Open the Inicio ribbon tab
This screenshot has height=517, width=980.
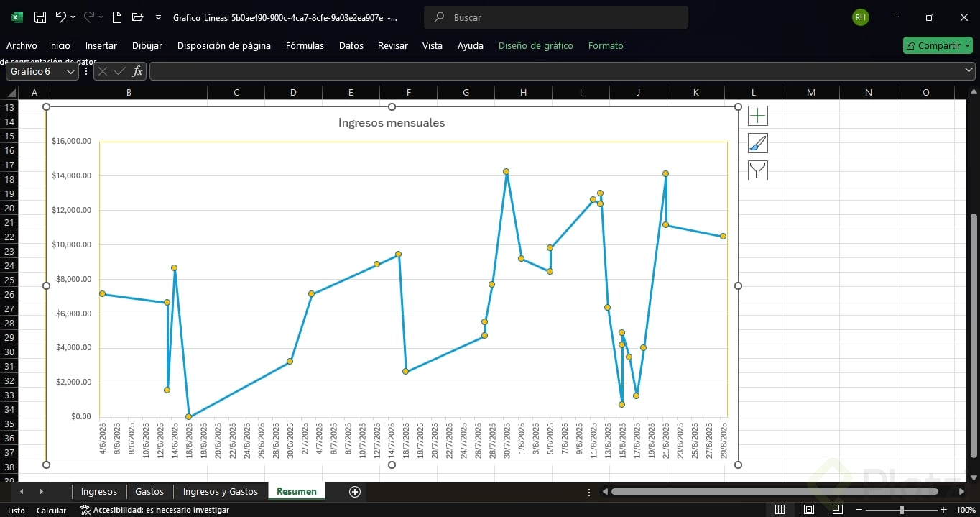point(60,45)
